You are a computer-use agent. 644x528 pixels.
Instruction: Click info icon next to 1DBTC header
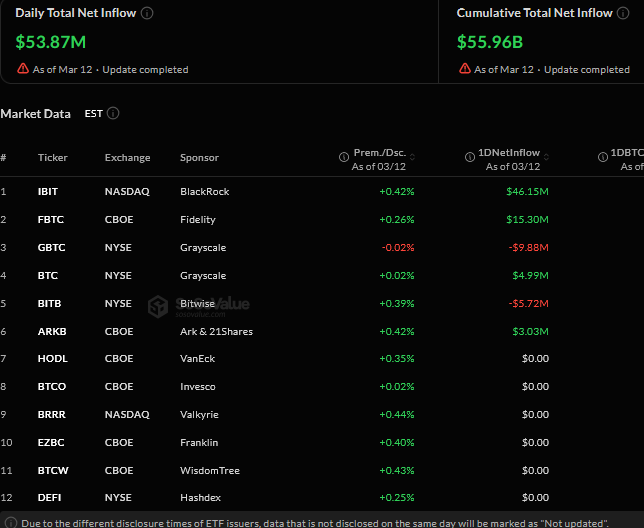[x=603, y=157]
